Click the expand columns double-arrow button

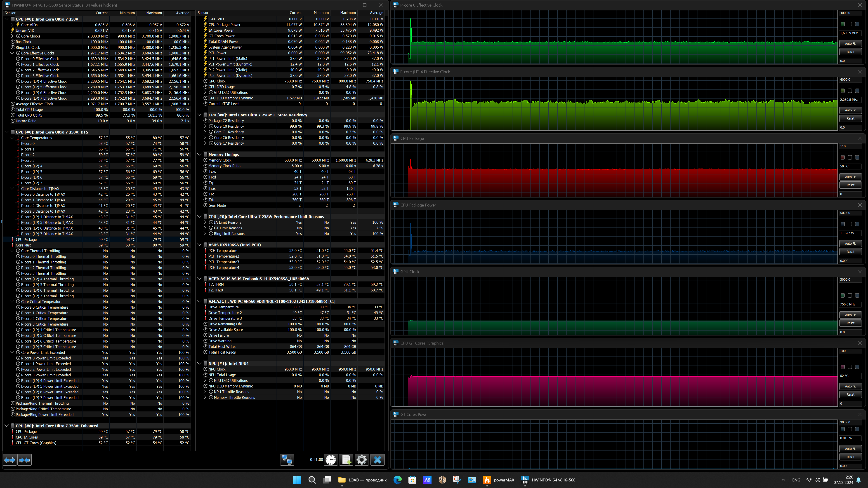(9, 460)
